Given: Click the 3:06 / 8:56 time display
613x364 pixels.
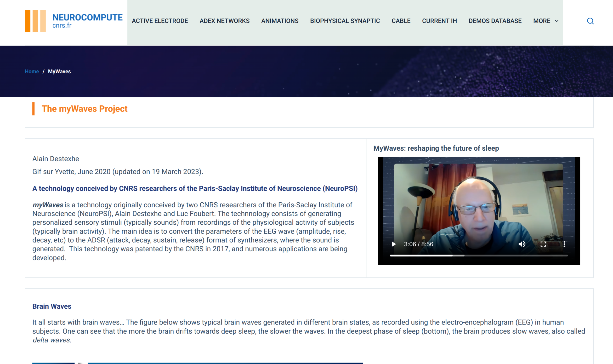Looking at the screenshot, I should [x=419, y=244].
